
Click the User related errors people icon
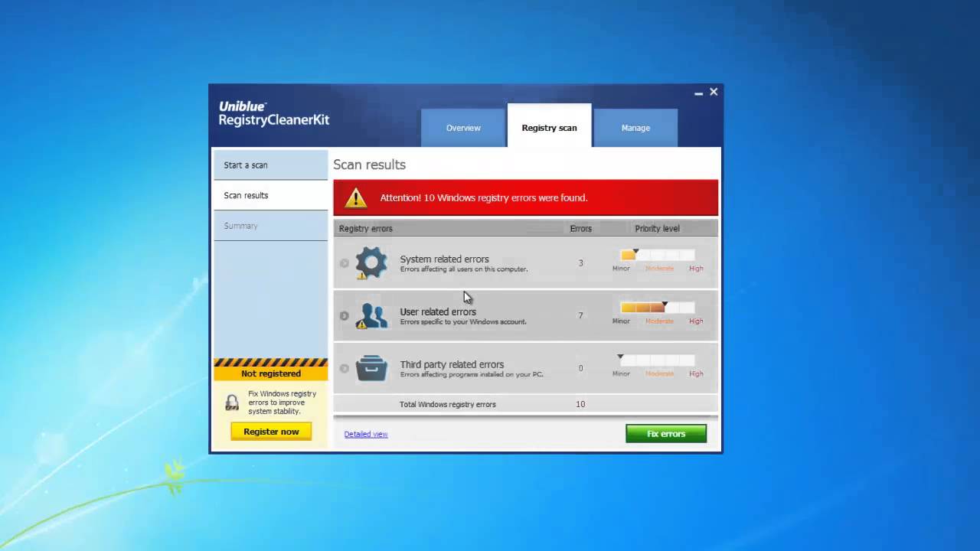[x=371, y=315]
